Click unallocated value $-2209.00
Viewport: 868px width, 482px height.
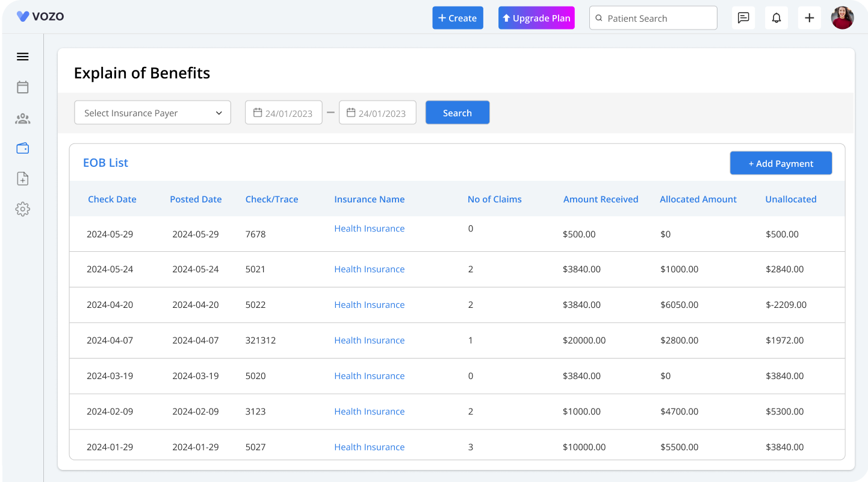[786, 305]
